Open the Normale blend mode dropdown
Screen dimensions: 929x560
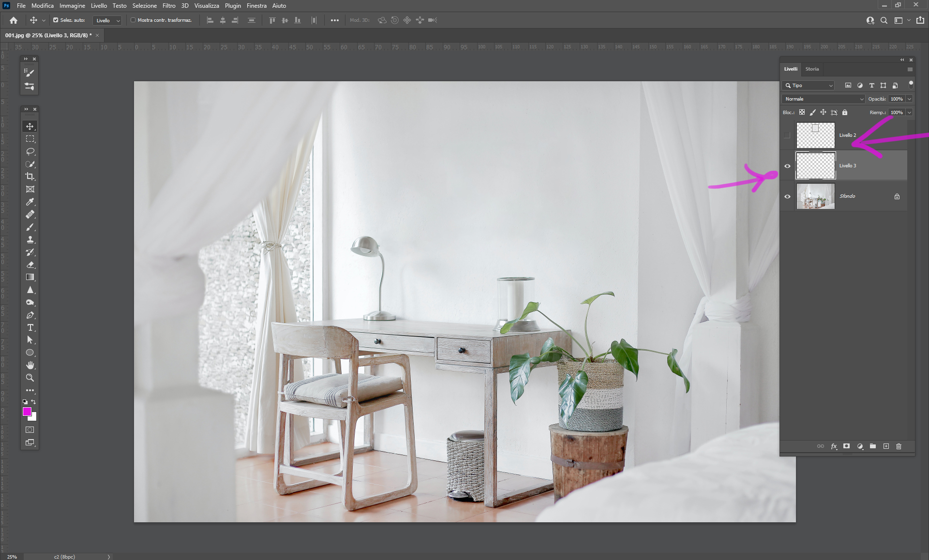coord(823,99)
